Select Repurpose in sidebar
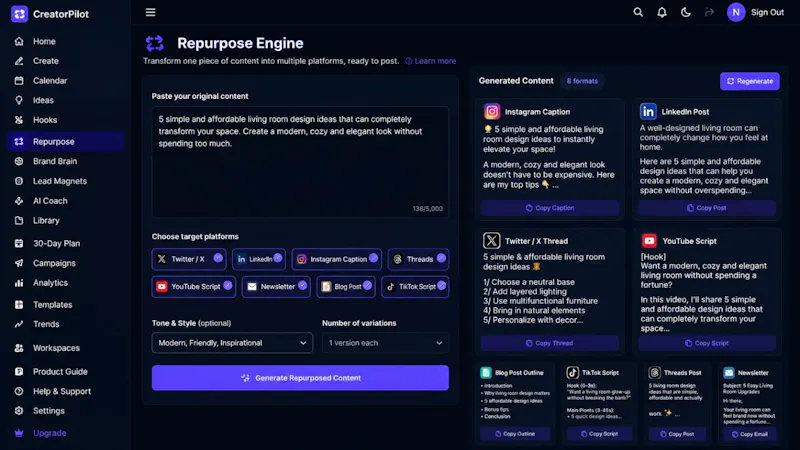800x450 pixels. point(65,141)
